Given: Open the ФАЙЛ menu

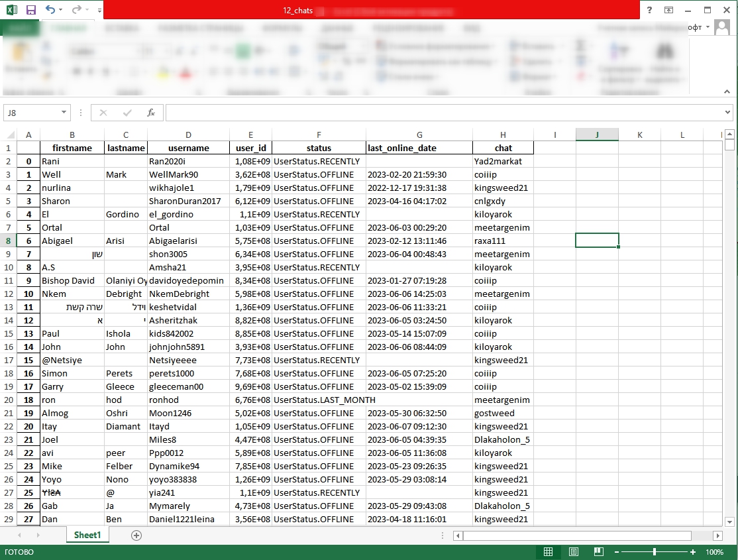Looking at the screenshot, I should click(20, 28).
